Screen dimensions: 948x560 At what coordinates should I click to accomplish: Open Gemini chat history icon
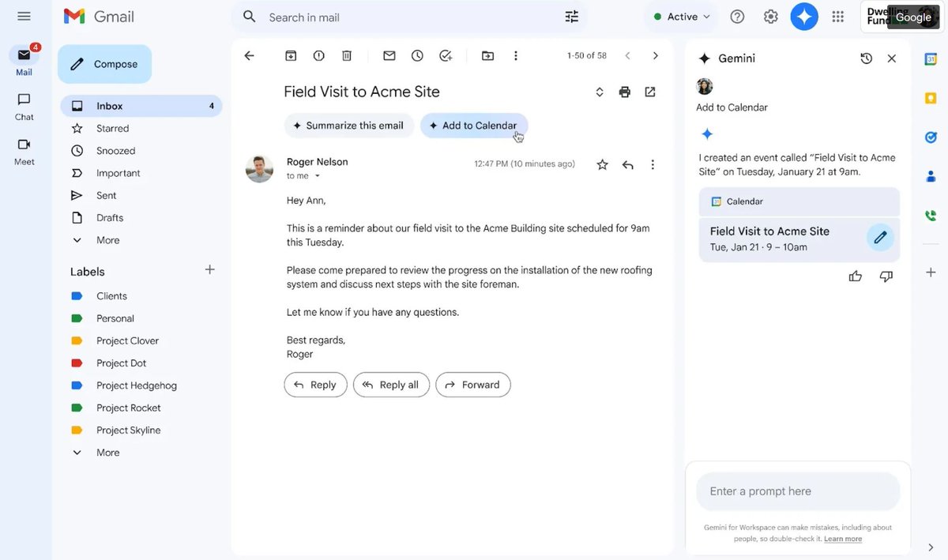[x=866, y=58]
